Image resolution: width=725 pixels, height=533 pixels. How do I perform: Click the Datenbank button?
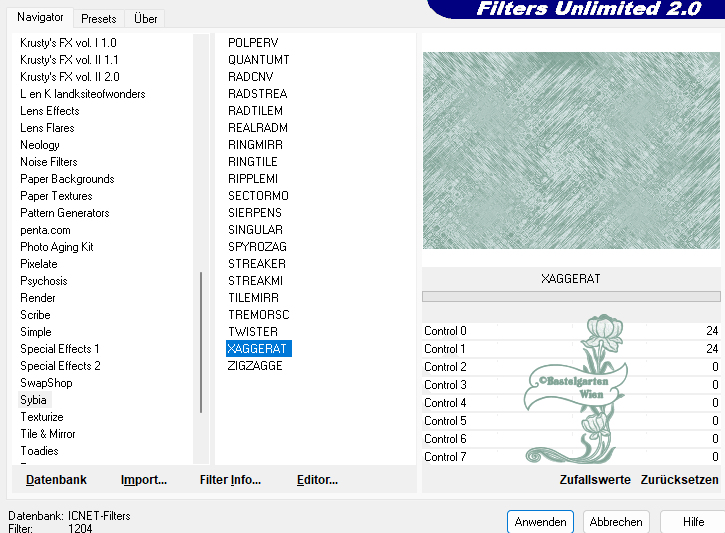tap(56, 480)
